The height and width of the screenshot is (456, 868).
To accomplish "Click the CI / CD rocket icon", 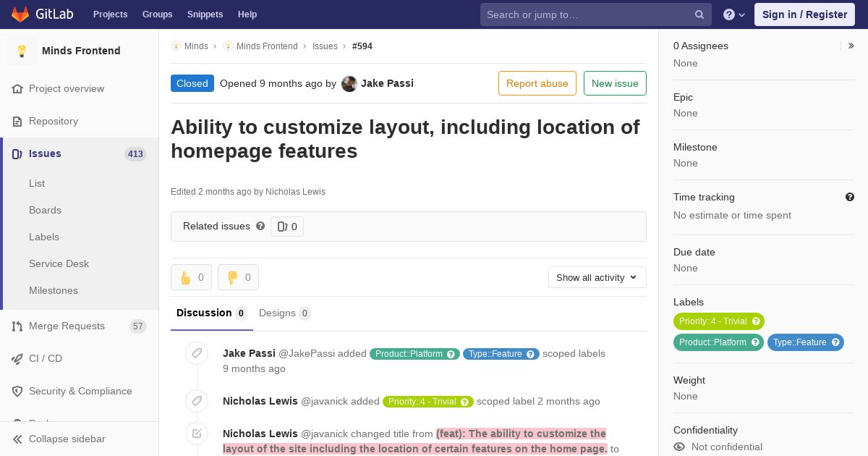I will point(17,358).
